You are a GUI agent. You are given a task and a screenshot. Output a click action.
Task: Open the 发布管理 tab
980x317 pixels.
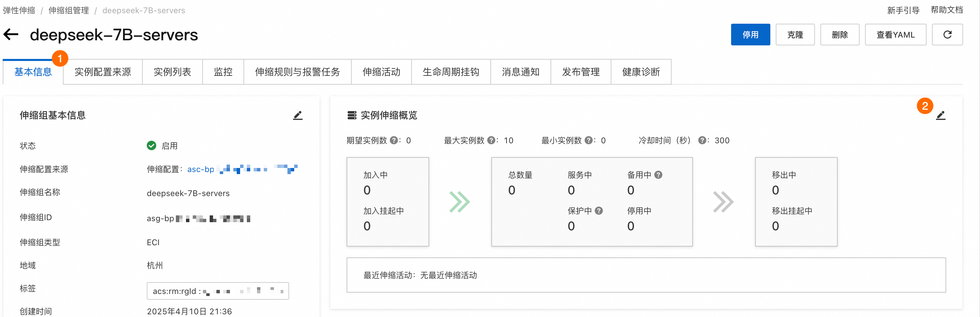[x=581, y=72]
